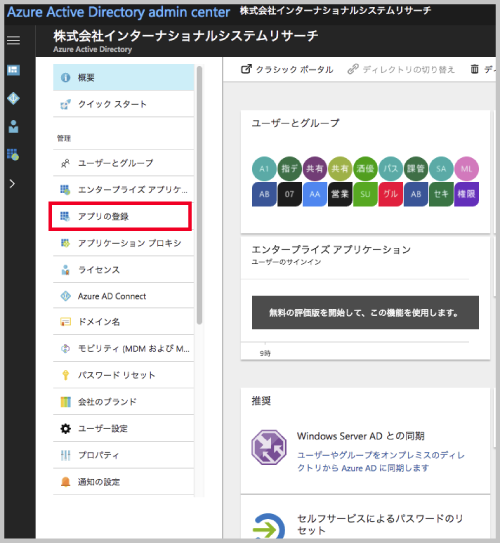
Task: Select the パス user avatar
Action: pos(391,169)
